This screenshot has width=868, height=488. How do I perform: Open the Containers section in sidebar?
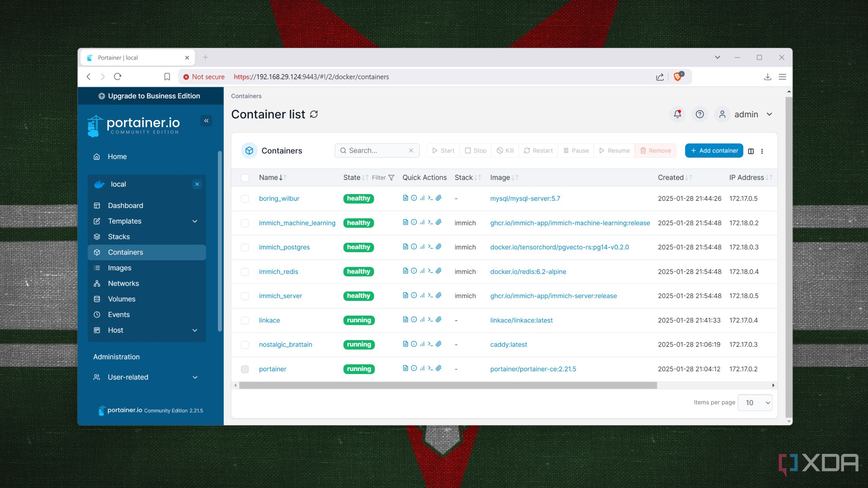(125, 252)
